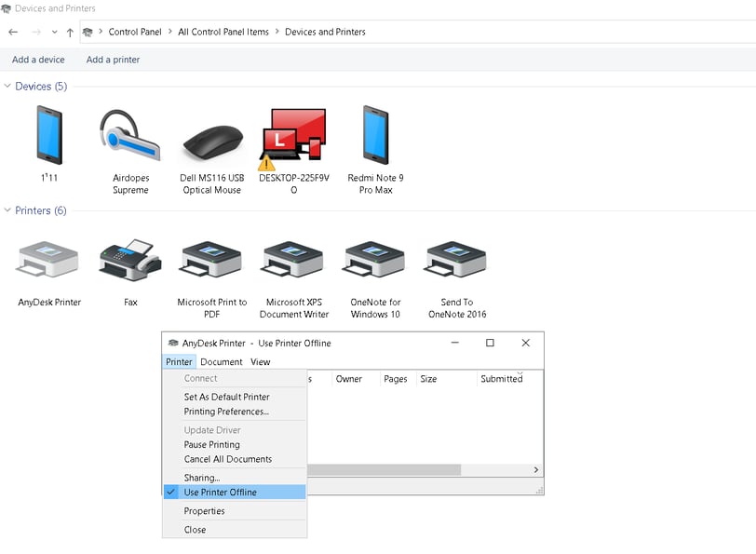Viewport: 756px width, 554px height.
Task: Expand the chevron before Control Panel breadcrumb
Action: click(101, 32)
